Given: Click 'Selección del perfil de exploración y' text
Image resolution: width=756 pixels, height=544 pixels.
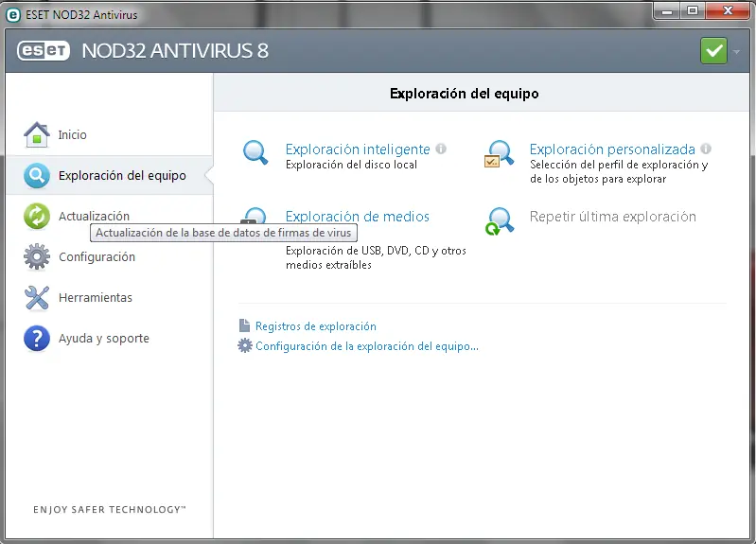Looking at the screenshot, I should (x=619, y=165).
